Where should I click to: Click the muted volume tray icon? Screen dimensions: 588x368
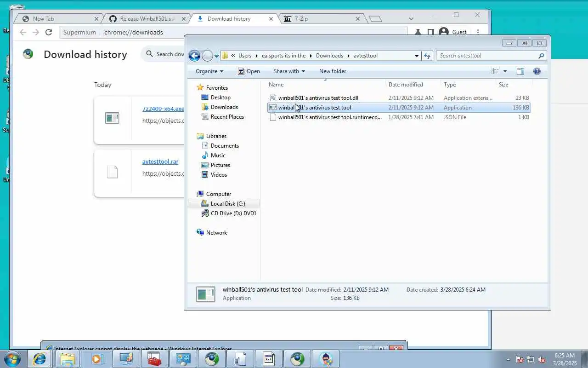coord(542,359)
